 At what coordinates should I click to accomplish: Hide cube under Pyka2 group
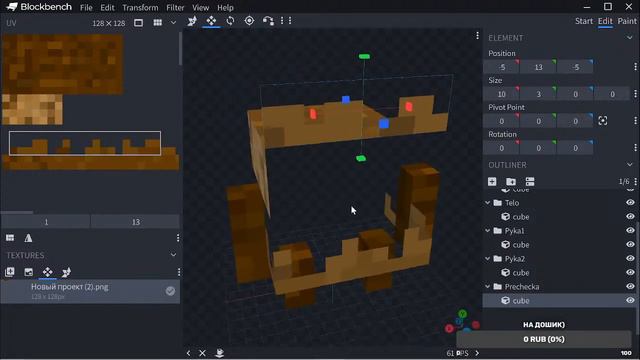tap(630, 272)
